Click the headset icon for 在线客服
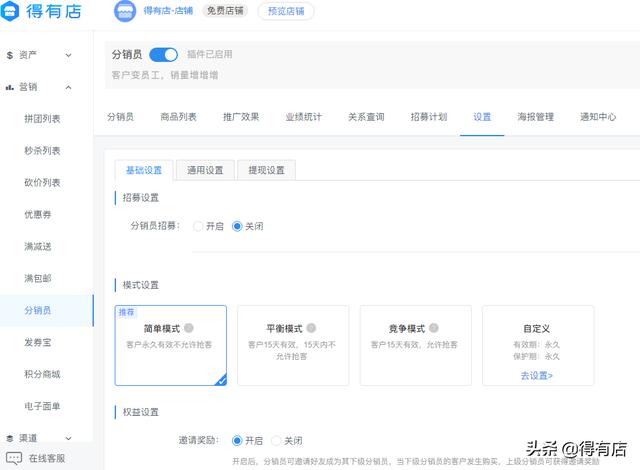The width and height of the screenshot is (640, 470). coord(12,458)
